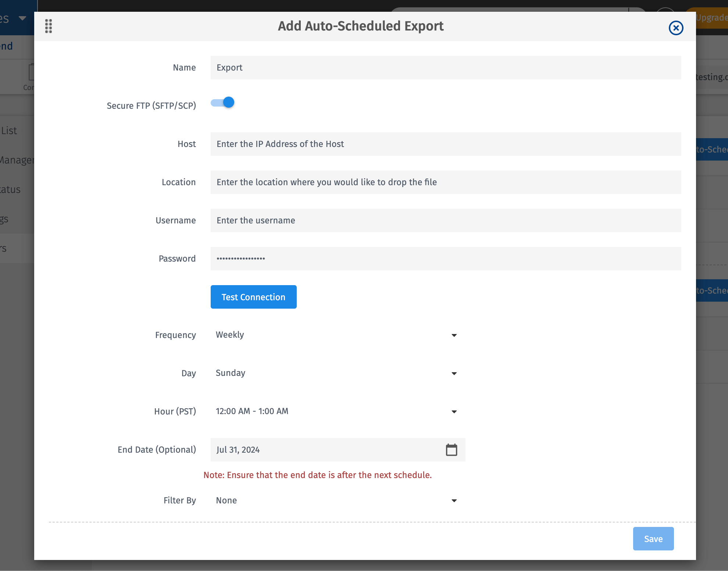This screenshot has width=728, height=571.
Task: Click the Filter By dropdown arrow icon
Action: pos(454,501)
